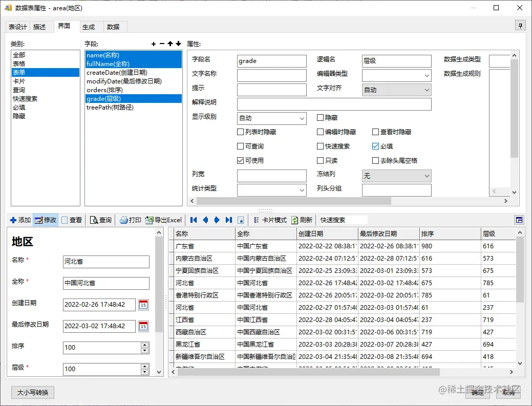Click the 查询 toolbar button
The image size is (532, 406).
(x=101, y=220)
